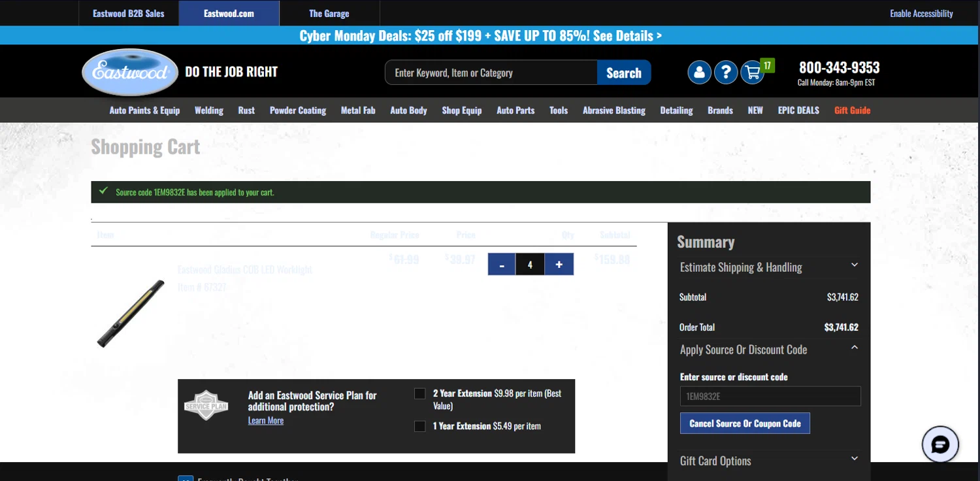Open the Brands menu
The height and width of the screenshot is (481, 980).
pos(720,110)
